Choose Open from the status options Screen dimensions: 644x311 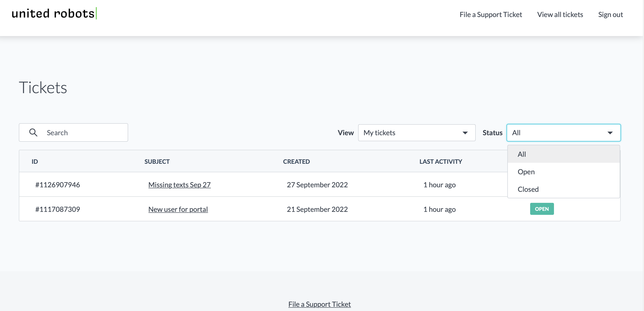pos(526,172)
